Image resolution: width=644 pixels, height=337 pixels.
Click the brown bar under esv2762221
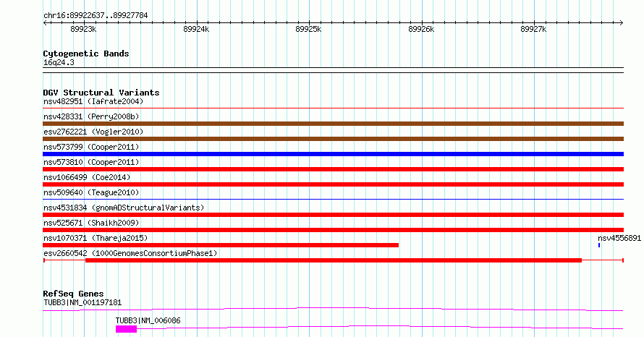333,139
